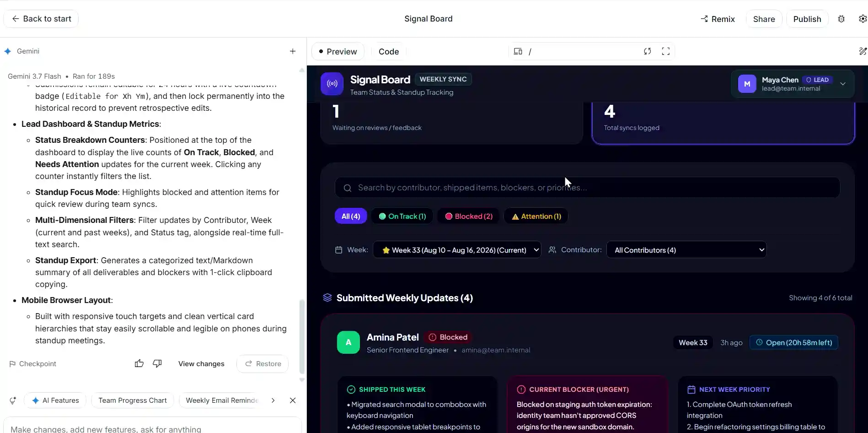Select the All (4) filter
The height and width of the screenshot is (433, 868).
pyautogui.click(x=351, y=216)
